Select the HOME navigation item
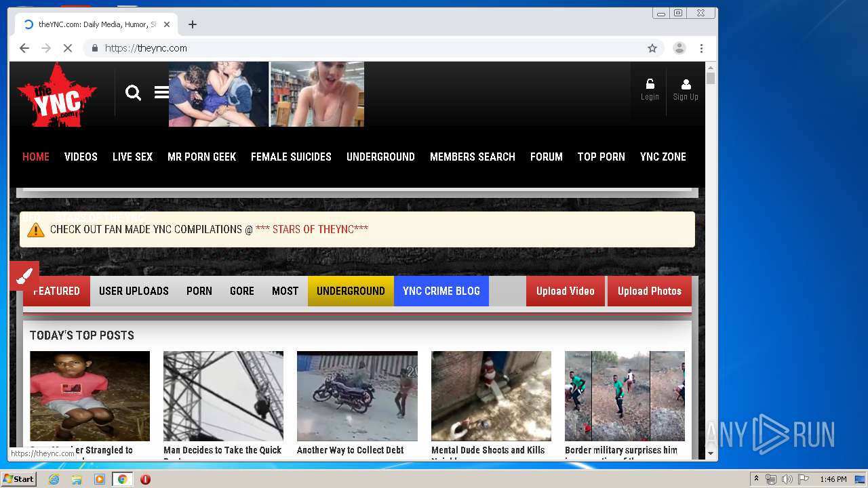This screenshot has height=488, width=868. (36, 157)
